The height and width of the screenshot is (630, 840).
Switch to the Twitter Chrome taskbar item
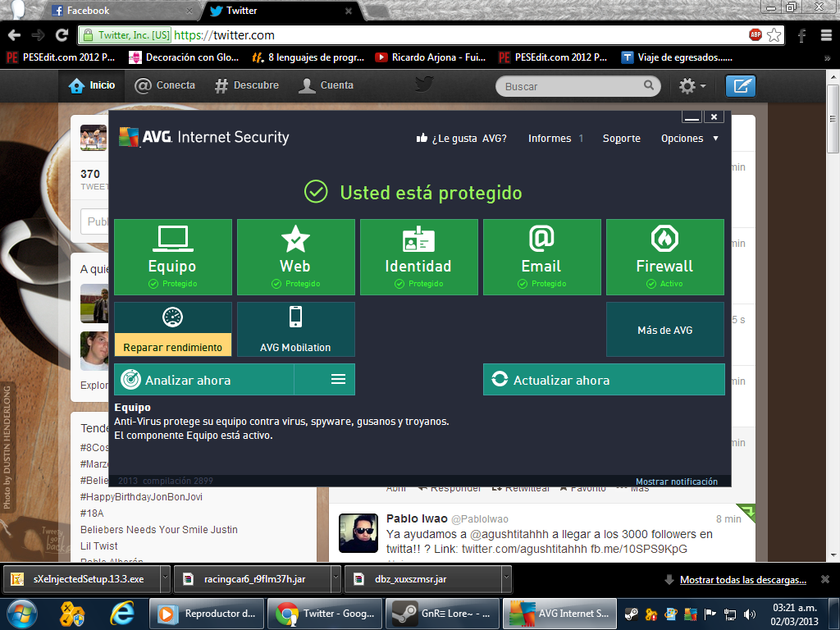(x=325, y=614)
